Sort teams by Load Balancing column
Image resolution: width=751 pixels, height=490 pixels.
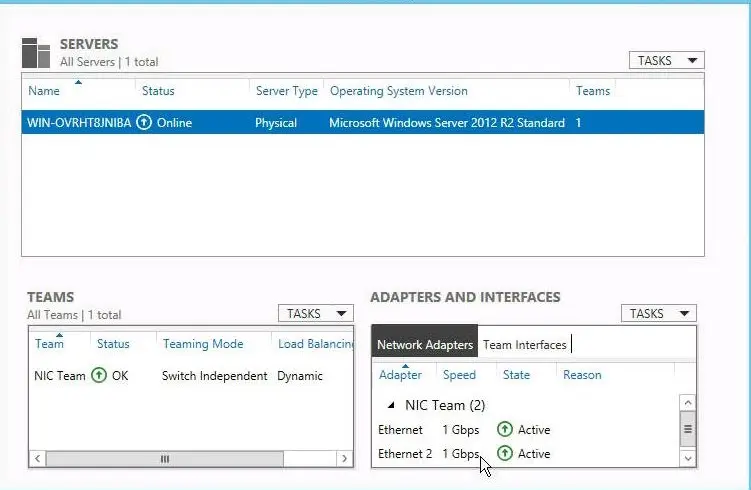coord(316,343)
